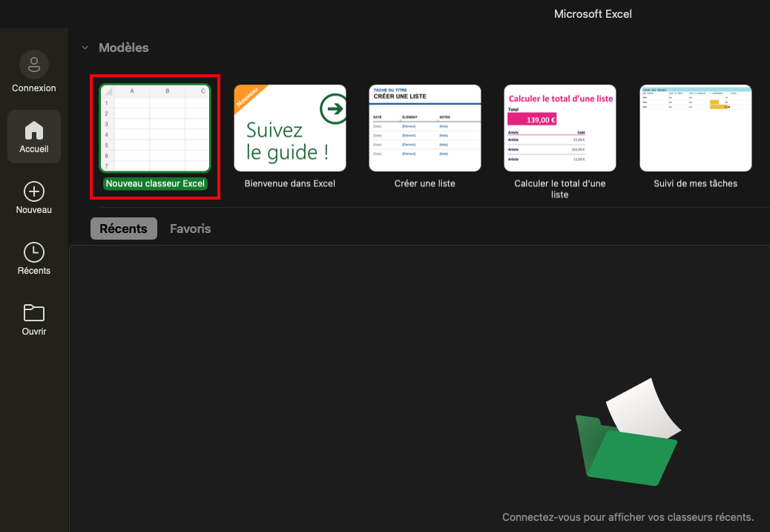770x532 pixels.
Task: Click the Modèles section heading
Action: [x=124, y=47]
